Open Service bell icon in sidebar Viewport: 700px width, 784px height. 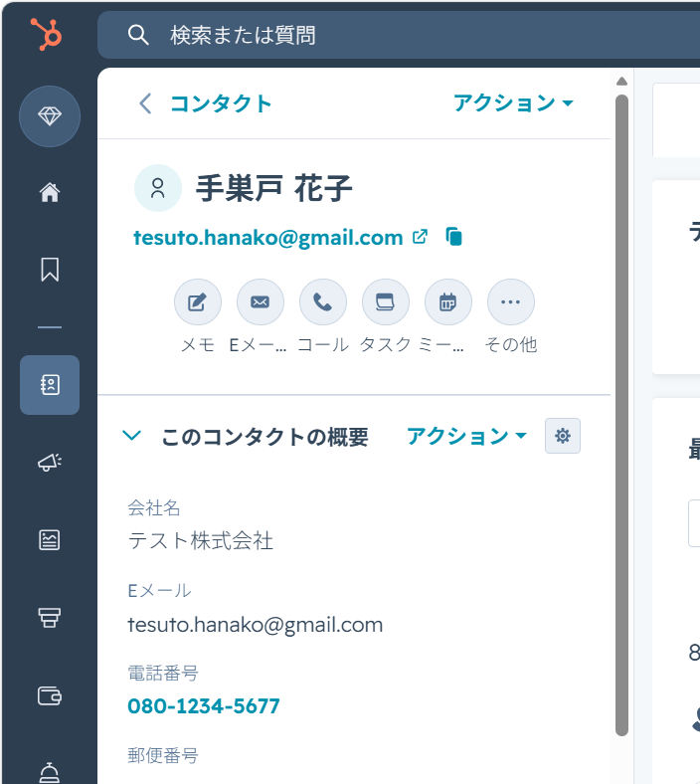coord(50,772)
